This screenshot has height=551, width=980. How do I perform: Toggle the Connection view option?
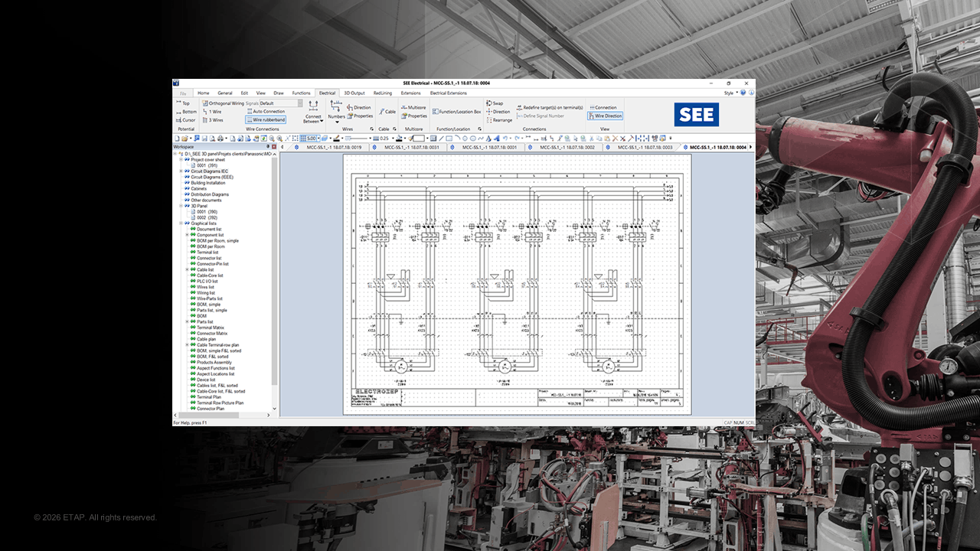click(x=603, y=108)
